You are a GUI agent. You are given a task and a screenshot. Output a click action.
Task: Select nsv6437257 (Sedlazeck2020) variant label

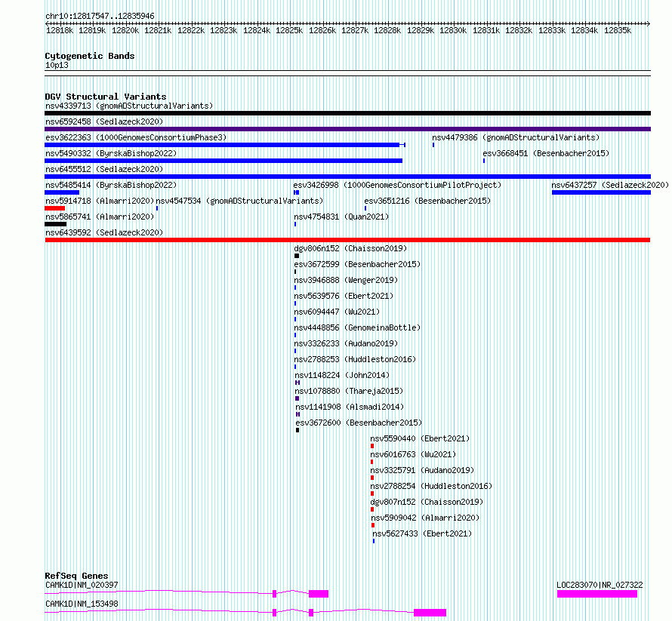(610, 185)
